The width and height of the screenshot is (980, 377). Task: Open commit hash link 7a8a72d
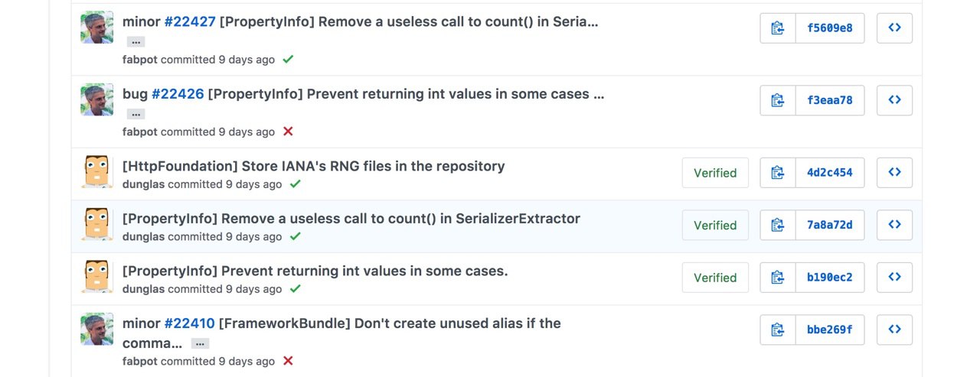point(830,225)
